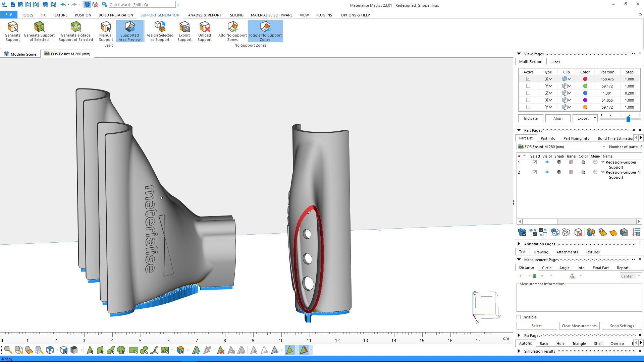
Task: Click the Export Support icon
Action: (x=184, y=31)
